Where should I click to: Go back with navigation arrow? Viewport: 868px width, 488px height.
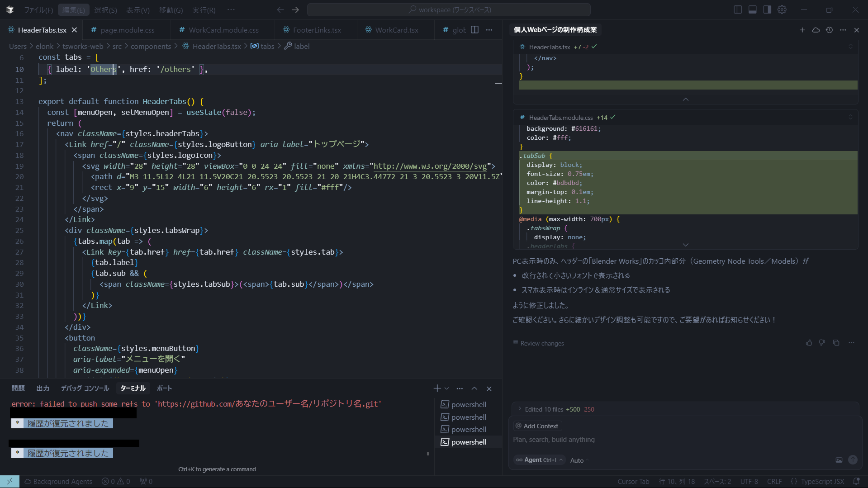coord(280,9)
